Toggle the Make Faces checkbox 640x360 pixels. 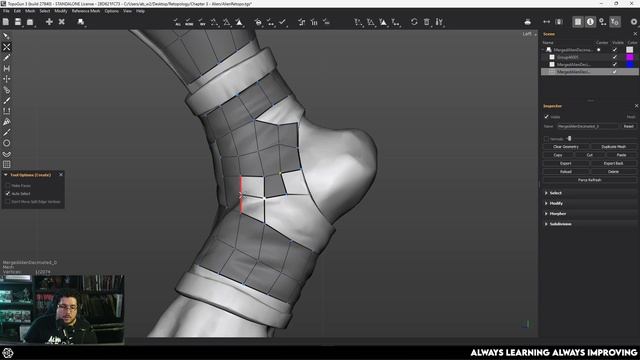8,185
